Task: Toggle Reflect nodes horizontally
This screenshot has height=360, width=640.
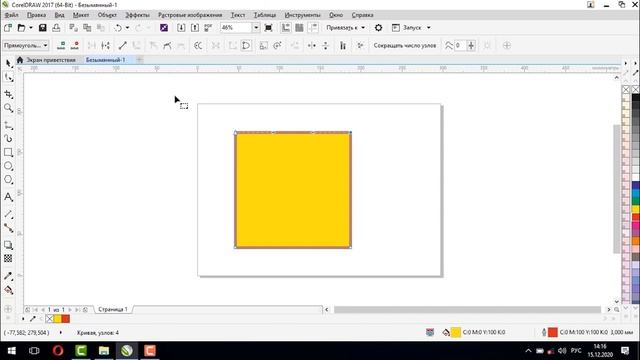Action: point(311,46)
